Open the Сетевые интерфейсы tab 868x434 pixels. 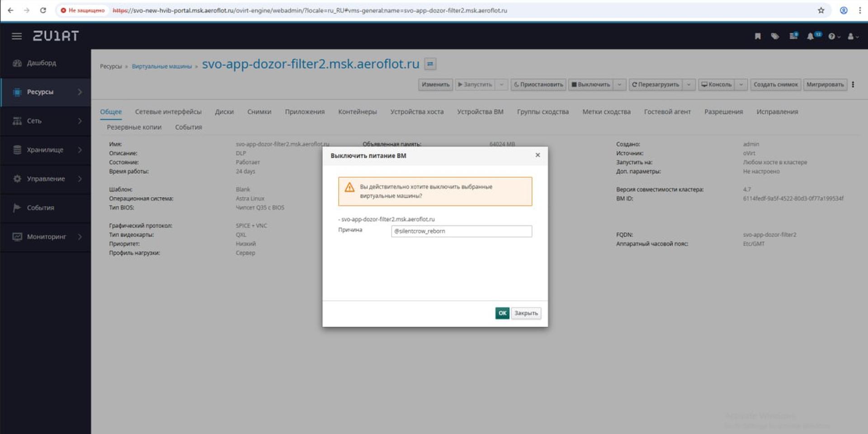pos(168,112)
